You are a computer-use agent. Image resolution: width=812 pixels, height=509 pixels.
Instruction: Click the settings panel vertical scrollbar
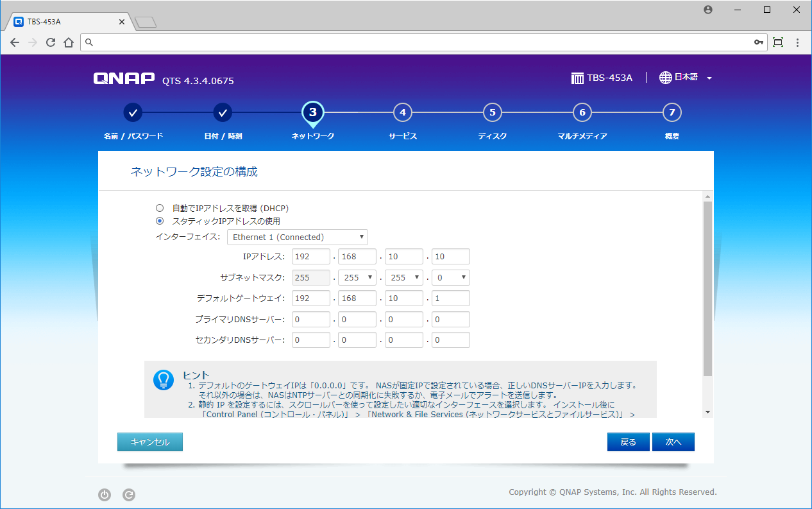pyautogui.click(x=707, y=289)
